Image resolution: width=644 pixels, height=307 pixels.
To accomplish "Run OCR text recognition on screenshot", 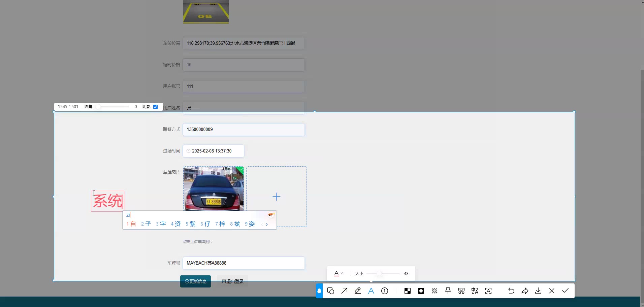I will pyautogui.click(x=488, y=291).
